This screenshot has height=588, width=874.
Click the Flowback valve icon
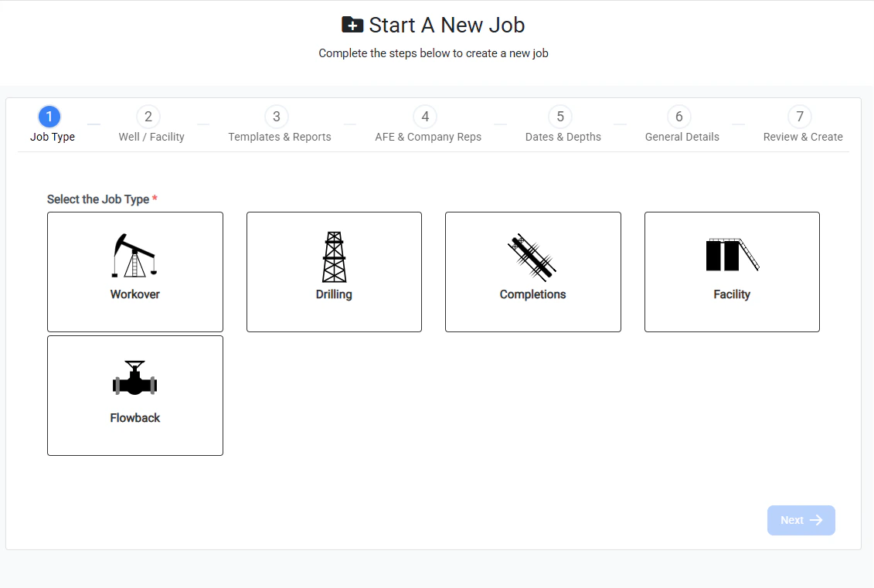point(134,379)
